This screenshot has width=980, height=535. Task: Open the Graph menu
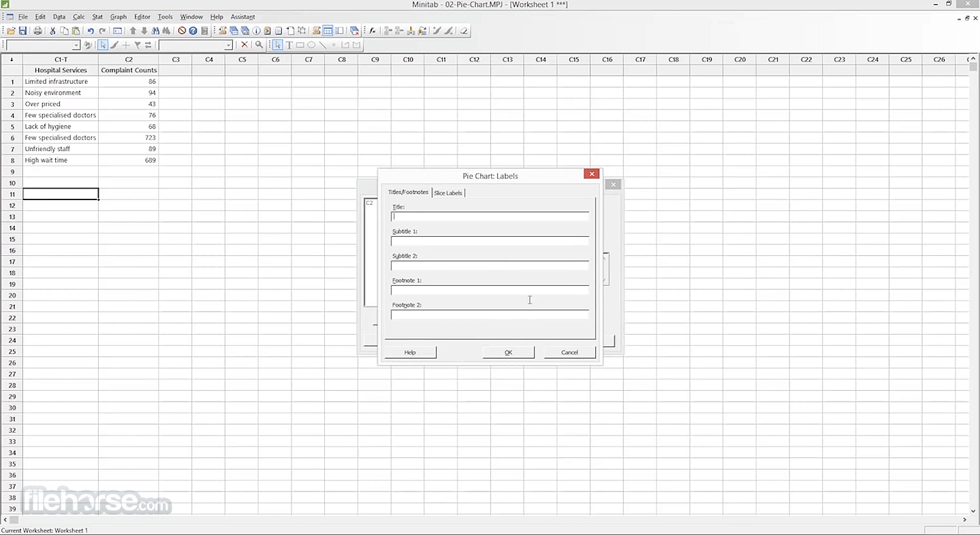click(118, 17)
